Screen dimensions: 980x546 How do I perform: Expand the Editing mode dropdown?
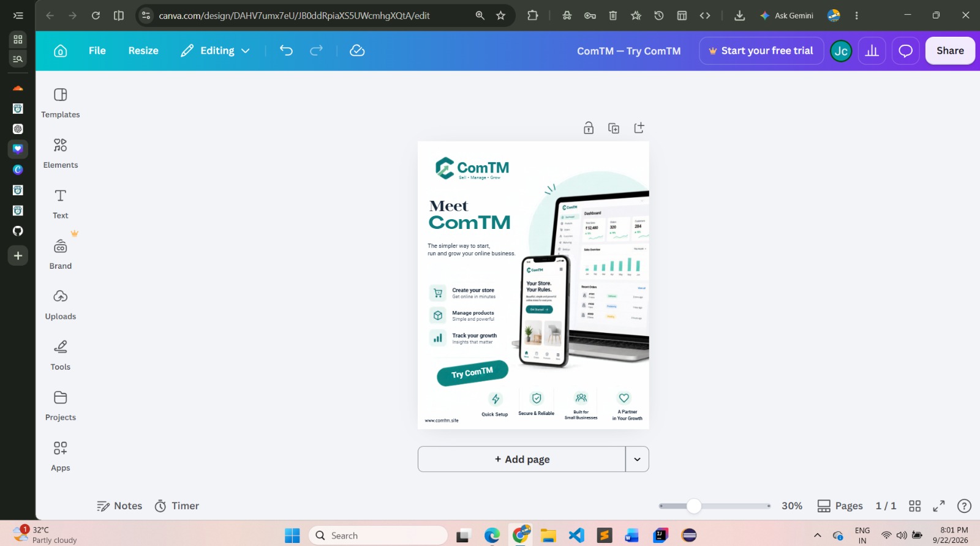click(215, 51)
